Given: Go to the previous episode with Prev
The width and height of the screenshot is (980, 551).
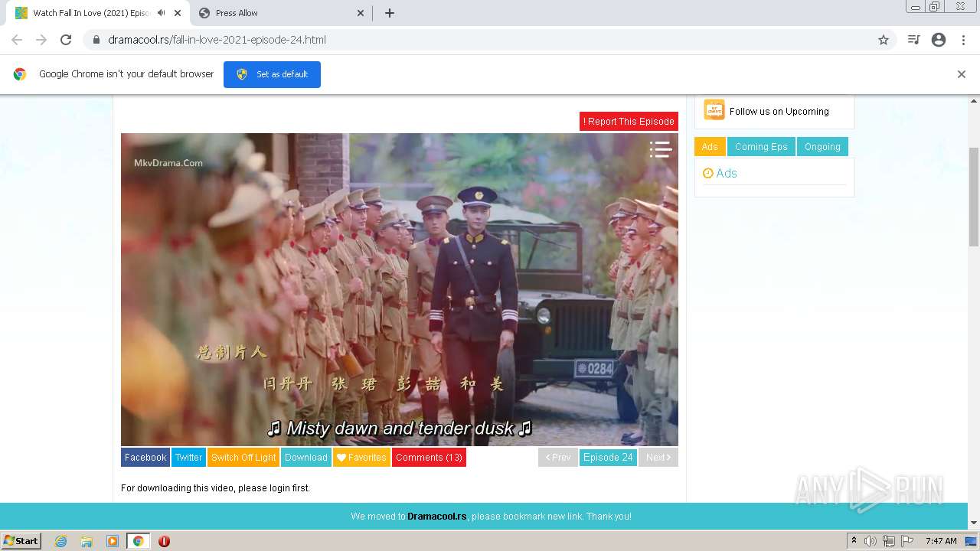Looking at the screenshot, I should click(x=558, y=458).
